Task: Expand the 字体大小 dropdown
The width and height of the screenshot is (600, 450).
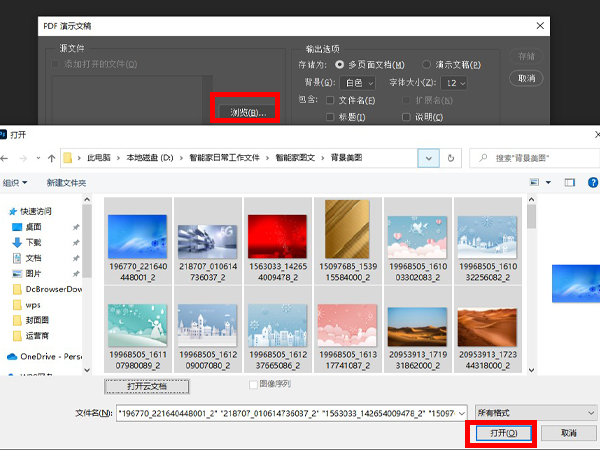Action: pyautogui.click(x=455, y=83)
